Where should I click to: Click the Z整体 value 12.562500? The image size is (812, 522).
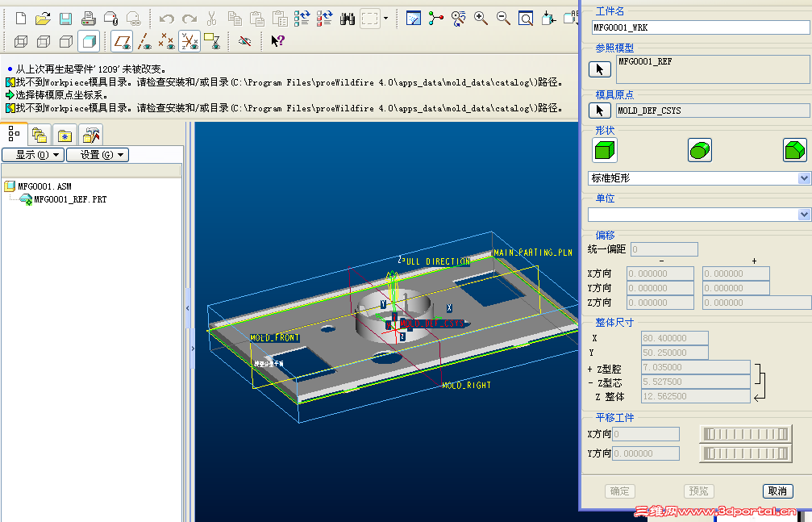[x=696, y=396]
